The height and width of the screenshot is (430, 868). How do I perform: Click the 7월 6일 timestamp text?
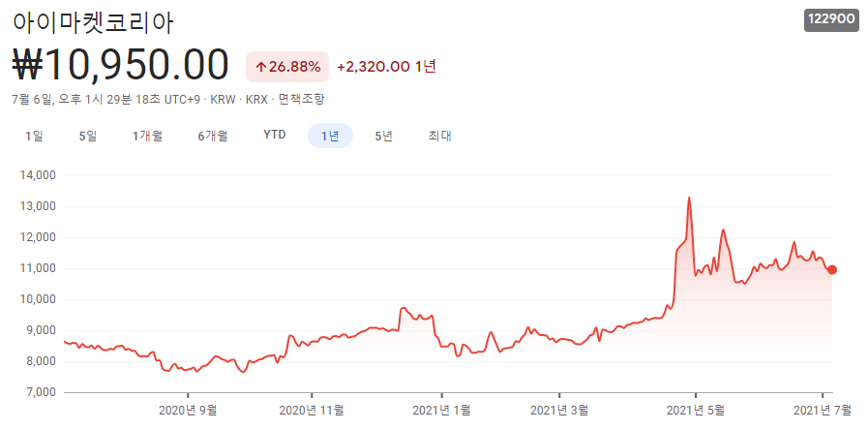[x=108, y=100]
